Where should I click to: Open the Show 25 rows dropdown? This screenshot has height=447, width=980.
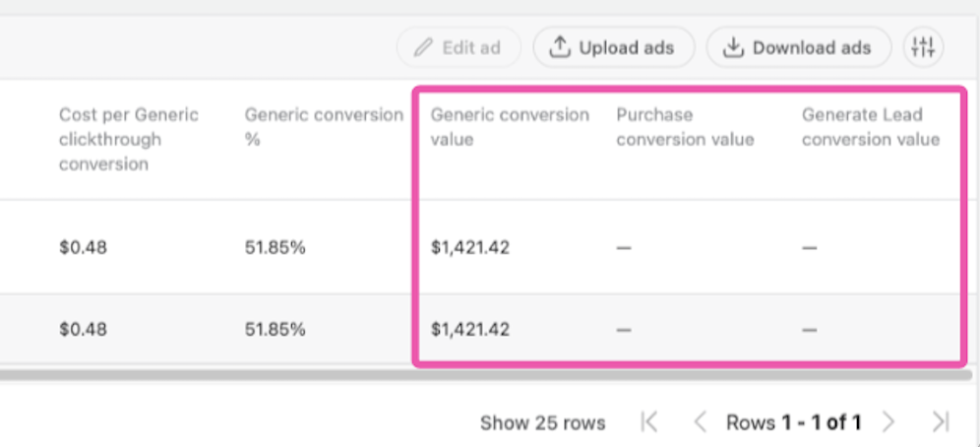542,423
